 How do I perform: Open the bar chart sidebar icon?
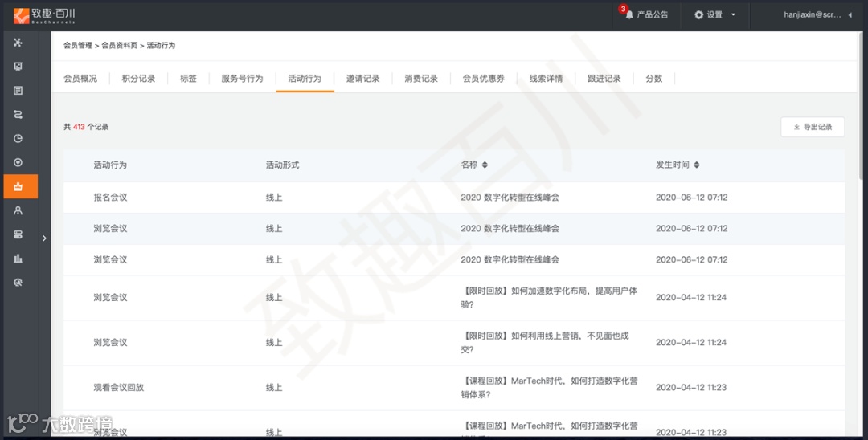tap(18, 259)
